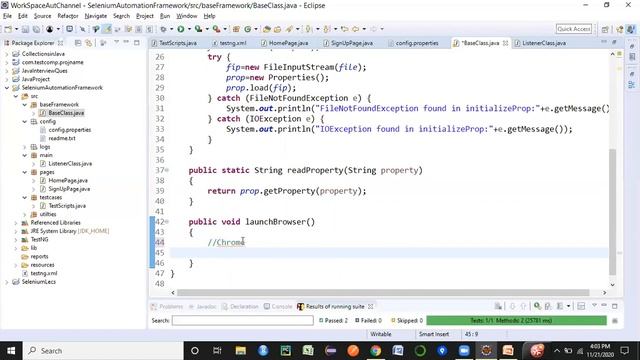Minimize the Package Explorer view
The width and height of the screenshot is (640, 360).
[x=127, y=42]
